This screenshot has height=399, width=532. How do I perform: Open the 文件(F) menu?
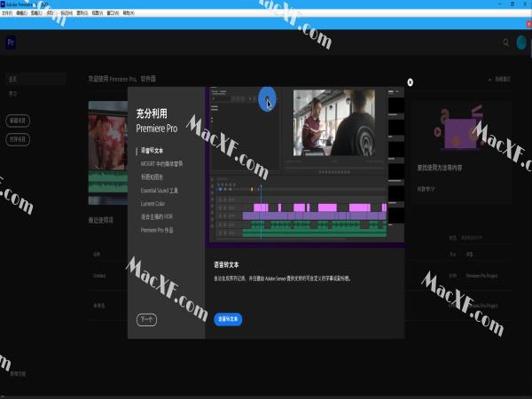click(7, 13)
